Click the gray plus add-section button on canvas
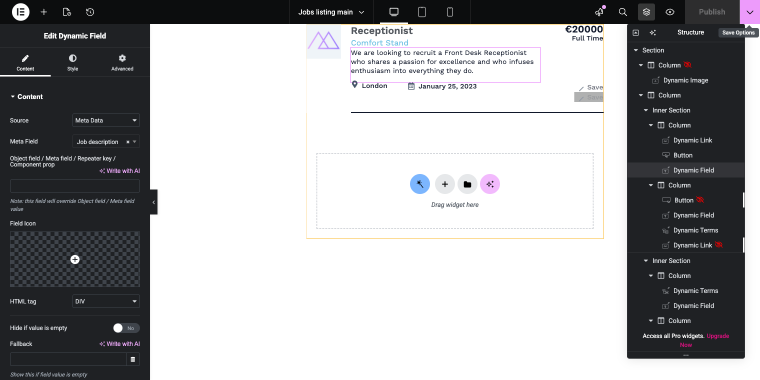The width and height of the screenshot is (760, 380). tap(444, 184)
